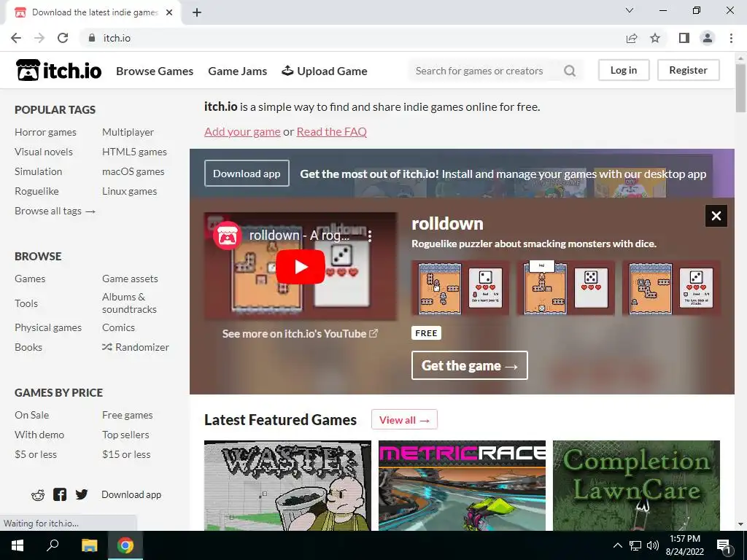Click the address bar URL itch.io
The image size is (747, 560).
pos(117,38)
